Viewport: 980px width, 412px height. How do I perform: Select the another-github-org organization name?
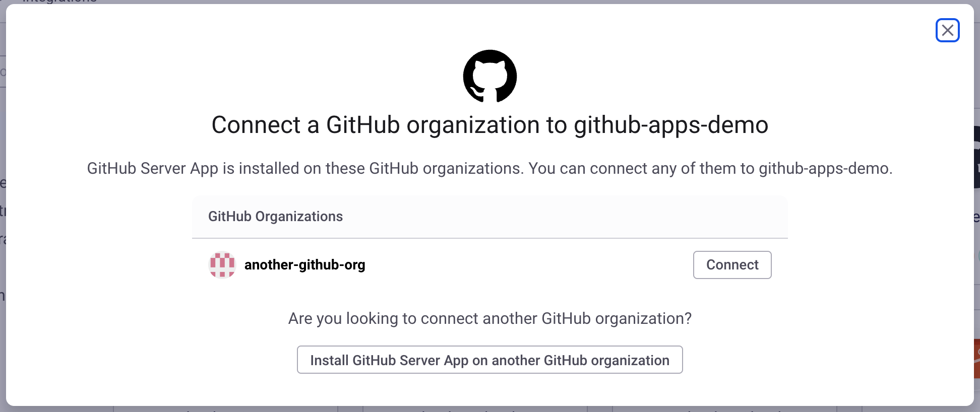click(x=304, y=265)
